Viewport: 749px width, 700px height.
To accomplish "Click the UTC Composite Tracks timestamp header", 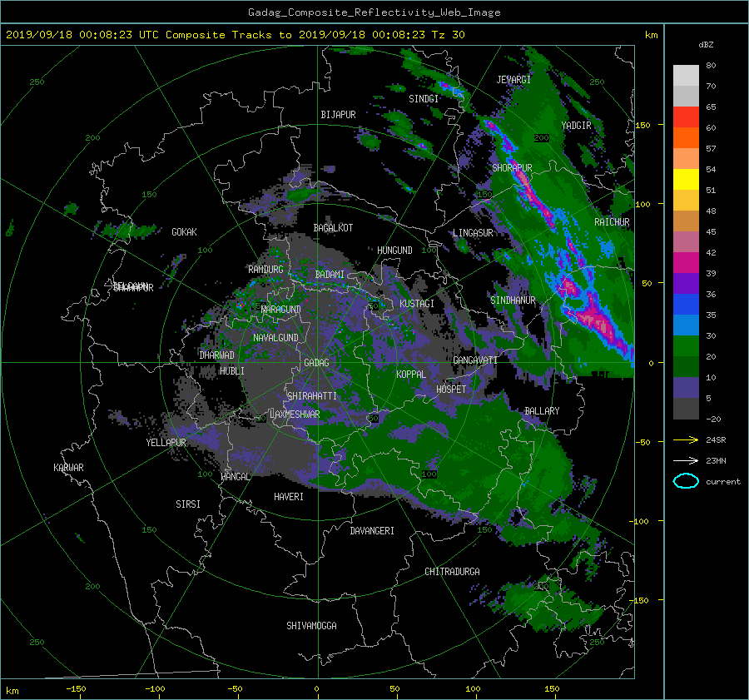I will tap(235, 35).
